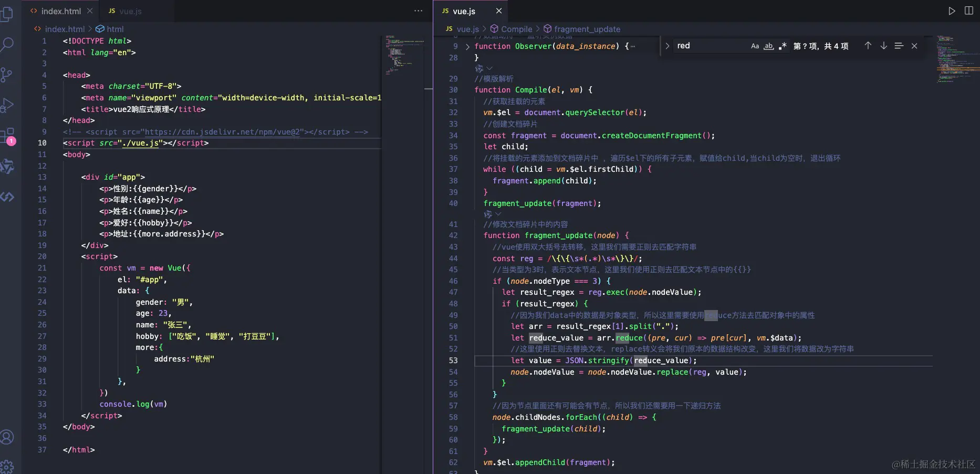
Task: Click the 'let value = JSON.stringify' line
Action: click(604, 360)
